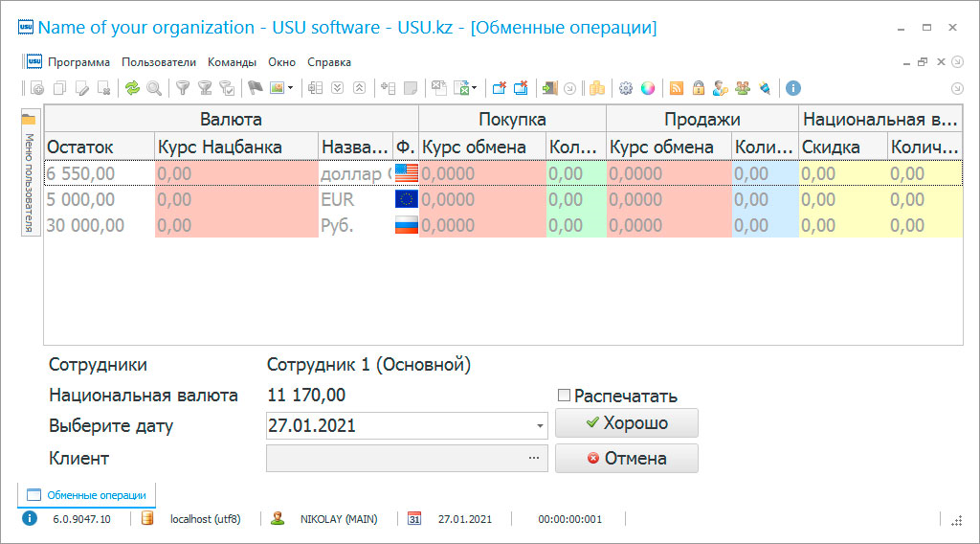Image resolution: width=980 pixels, height=544 pixels.
Task: Click the first funnel filter icon
Action: (x=183, y=88)
